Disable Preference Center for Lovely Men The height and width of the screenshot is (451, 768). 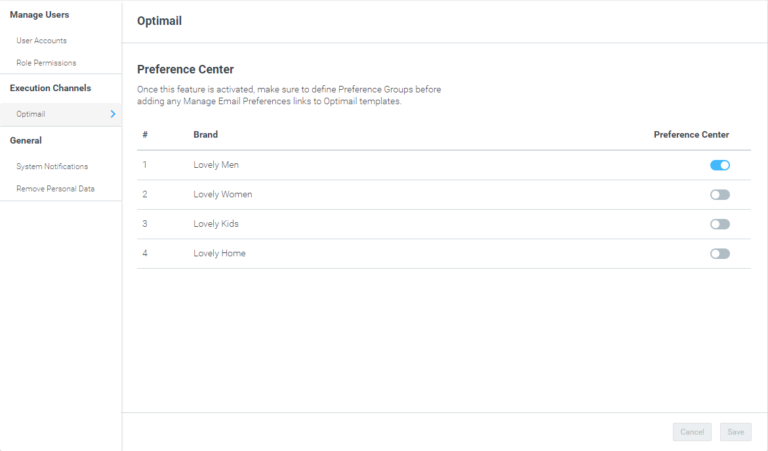pos(720,165)
